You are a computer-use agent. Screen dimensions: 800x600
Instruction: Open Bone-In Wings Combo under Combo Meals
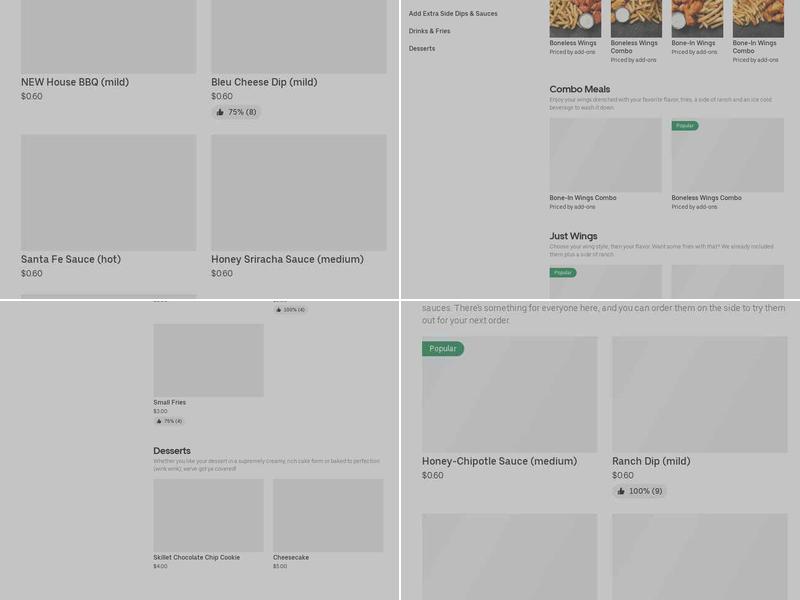click(583, 198)
